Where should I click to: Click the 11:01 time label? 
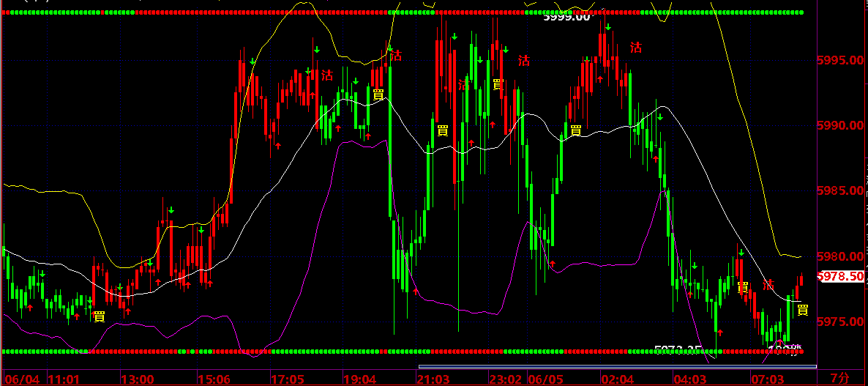tap(64, 379)
